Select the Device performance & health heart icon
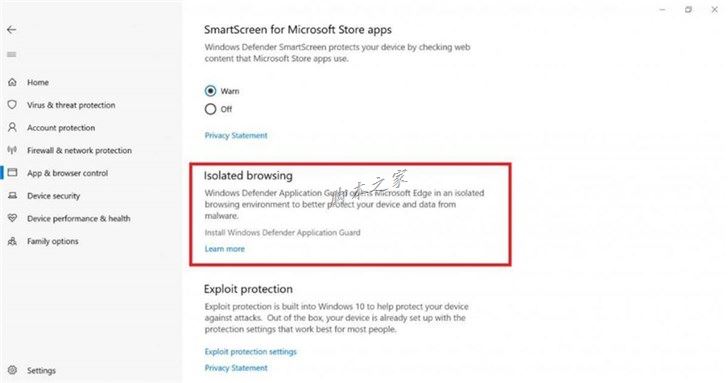The width and height of the screenshot is (728, 383). [13, 218]
